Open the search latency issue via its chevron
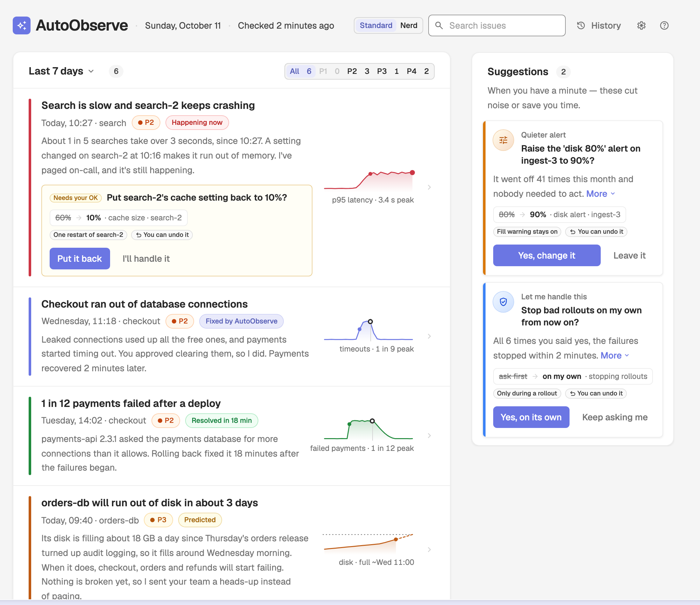The width and height of the screenshot is (700, 605). 429,187
